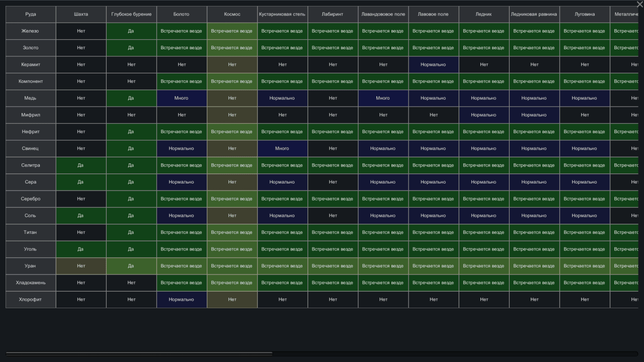Image resolution: width=644 pixels, height=362 pixels.
Task: Select the Свинец row label
Action: click(x=31, y=148)
